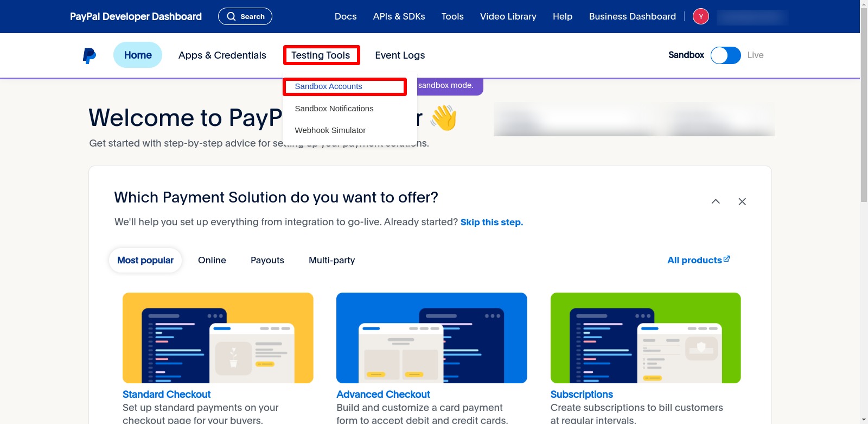The width and height of the screenshot is (868, 424).
Task: Click the Sandbox mode label
Action: pos(686,55)
